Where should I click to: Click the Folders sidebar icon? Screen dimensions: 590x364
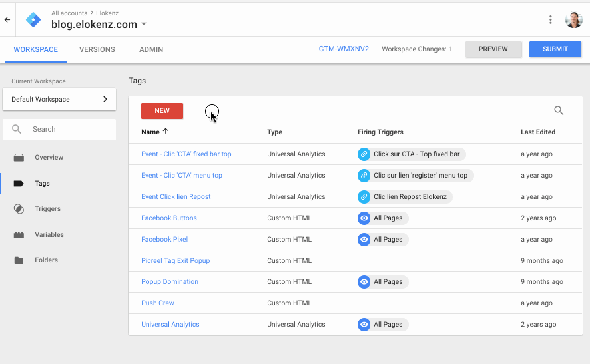19,260
